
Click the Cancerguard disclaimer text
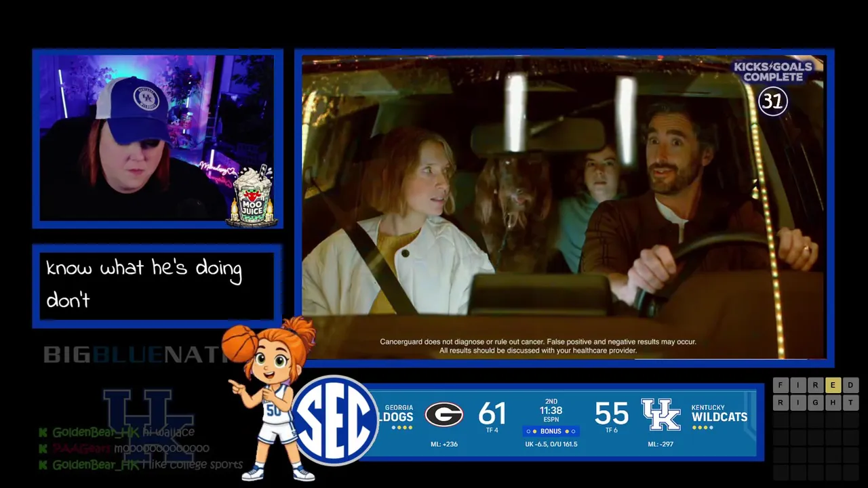538,346
